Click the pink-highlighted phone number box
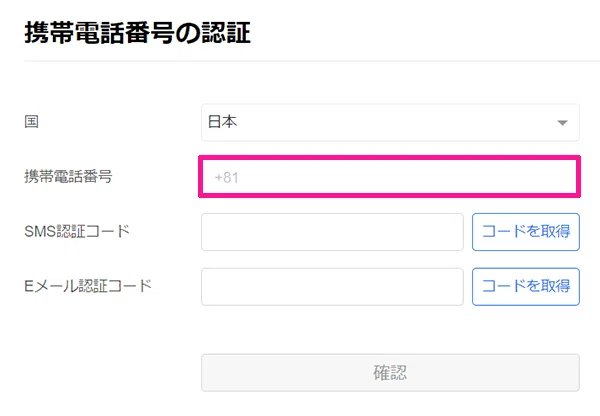The image size is (600, 416). tap(390, 176)
